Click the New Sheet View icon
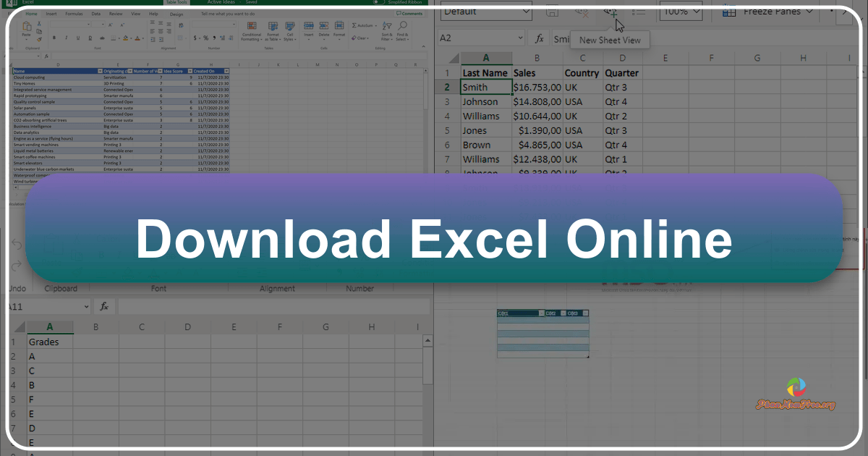 click(610, 13)
